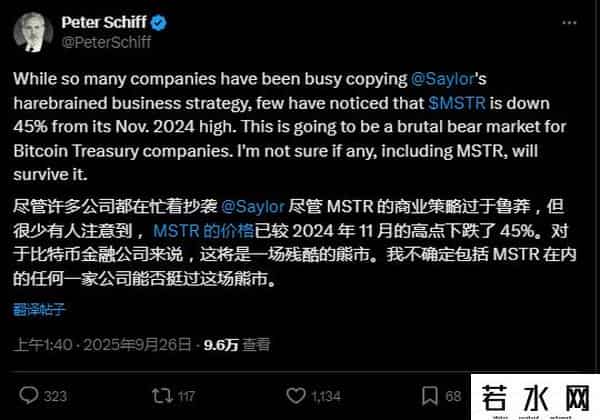Click the post timestamp 上午1:40
600x420 pixels.
tap(41, 346)
